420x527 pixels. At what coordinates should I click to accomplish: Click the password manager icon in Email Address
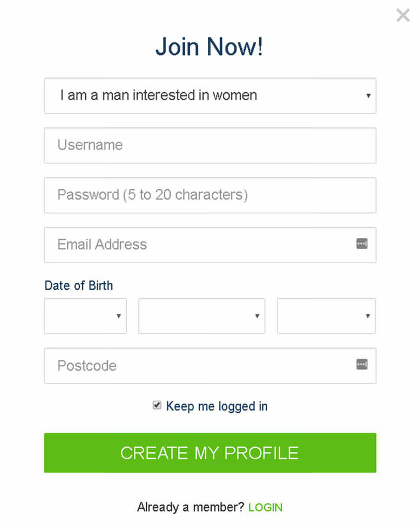click(362, 244)
